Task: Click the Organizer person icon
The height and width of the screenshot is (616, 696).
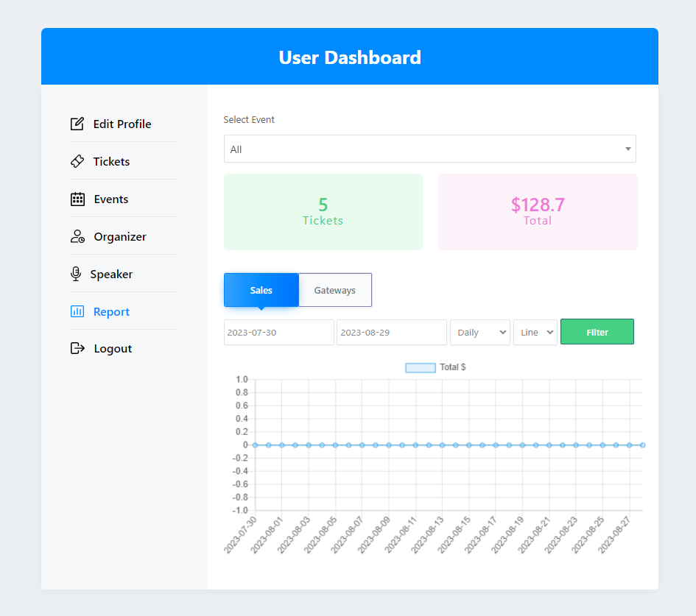Action: (x=77, y=236)
